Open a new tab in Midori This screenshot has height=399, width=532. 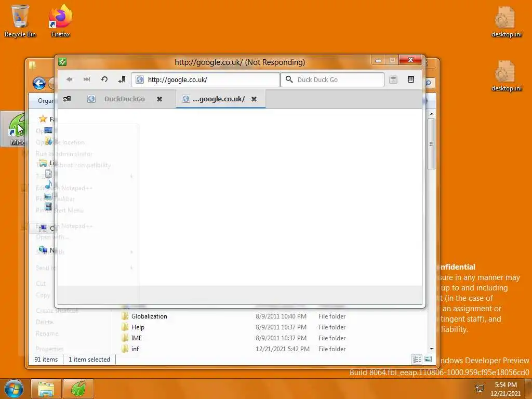pyautogui.click(x=67, y=99)
